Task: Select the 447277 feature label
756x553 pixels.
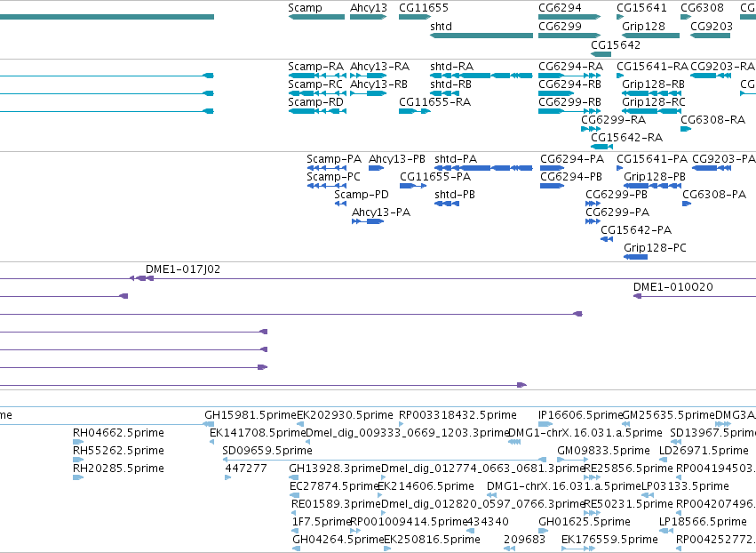Action: point(246,469)
